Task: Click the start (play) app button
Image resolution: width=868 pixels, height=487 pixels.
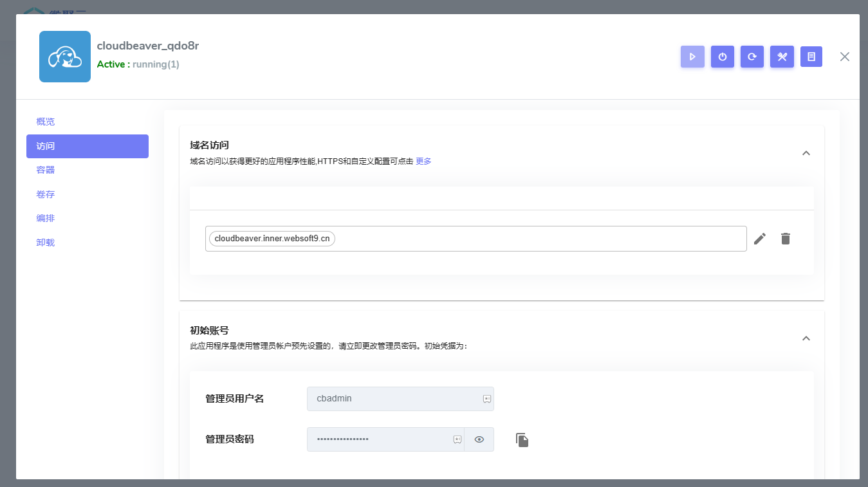Action: [692, 57]
